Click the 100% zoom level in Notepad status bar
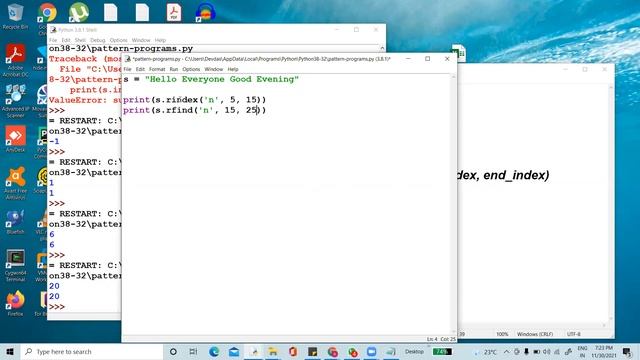 click(502, 334)
